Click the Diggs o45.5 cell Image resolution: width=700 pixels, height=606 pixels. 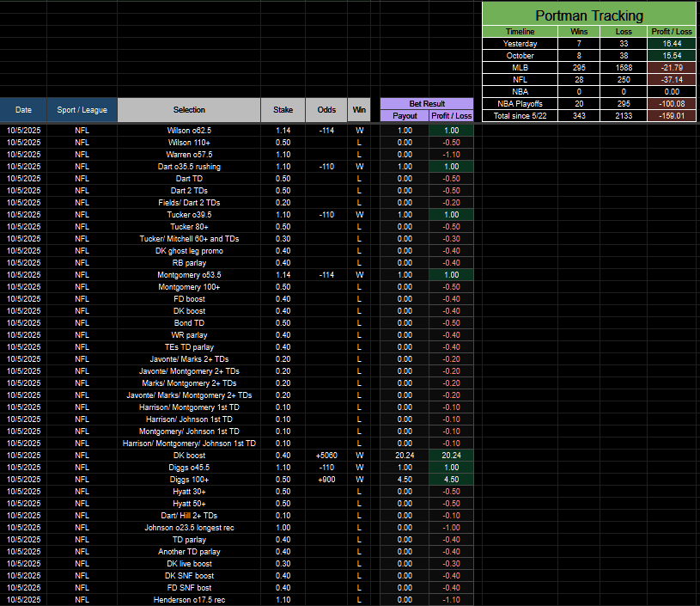(189, 468)
